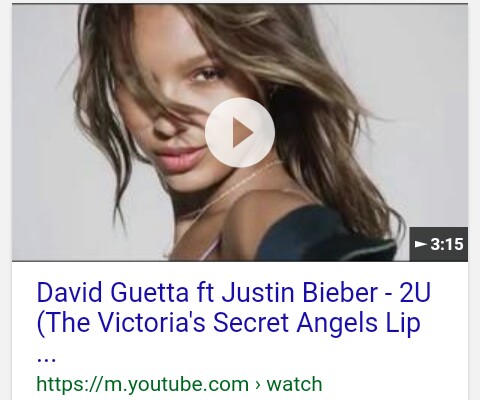Click the "(The Victoria's Secret Angels Lip" title line

pos(229,323)
